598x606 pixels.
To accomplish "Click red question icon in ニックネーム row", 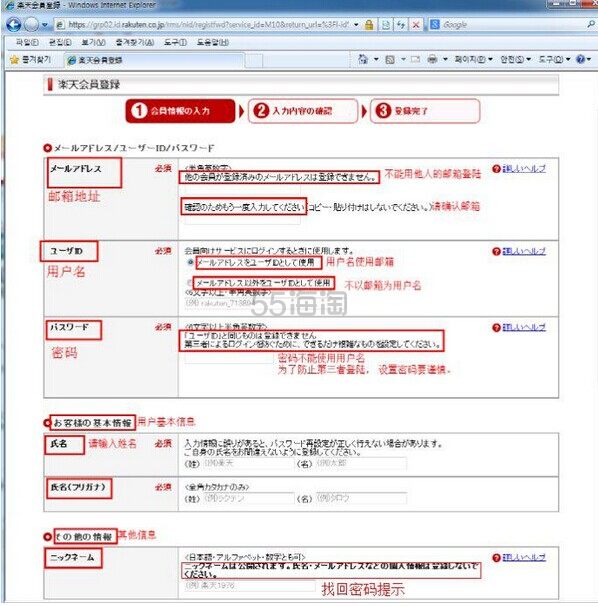I will (x=497, y=558).
